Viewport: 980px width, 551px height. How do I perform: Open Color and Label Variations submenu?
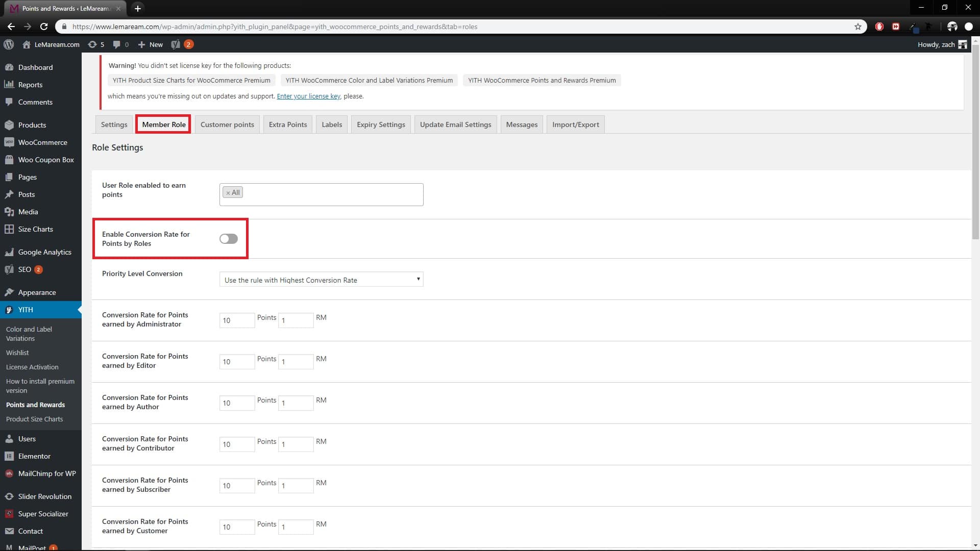pos(29,334)
